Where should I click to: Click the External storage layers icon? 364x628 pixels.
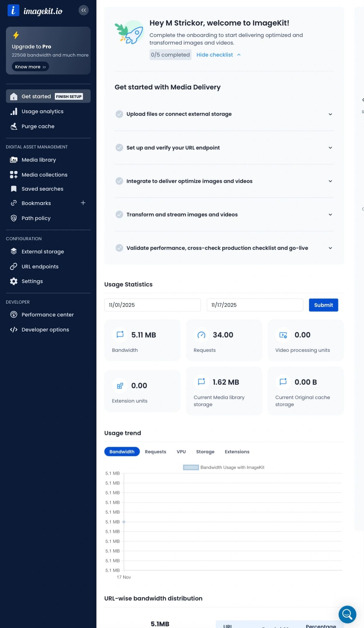tap(14, 251)
